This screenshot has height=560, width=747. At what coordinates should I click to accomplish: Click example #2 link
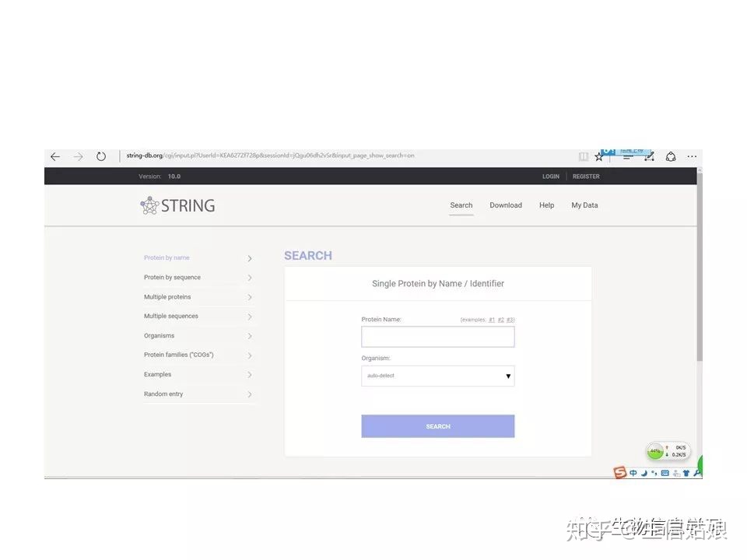tap(500, 320)
